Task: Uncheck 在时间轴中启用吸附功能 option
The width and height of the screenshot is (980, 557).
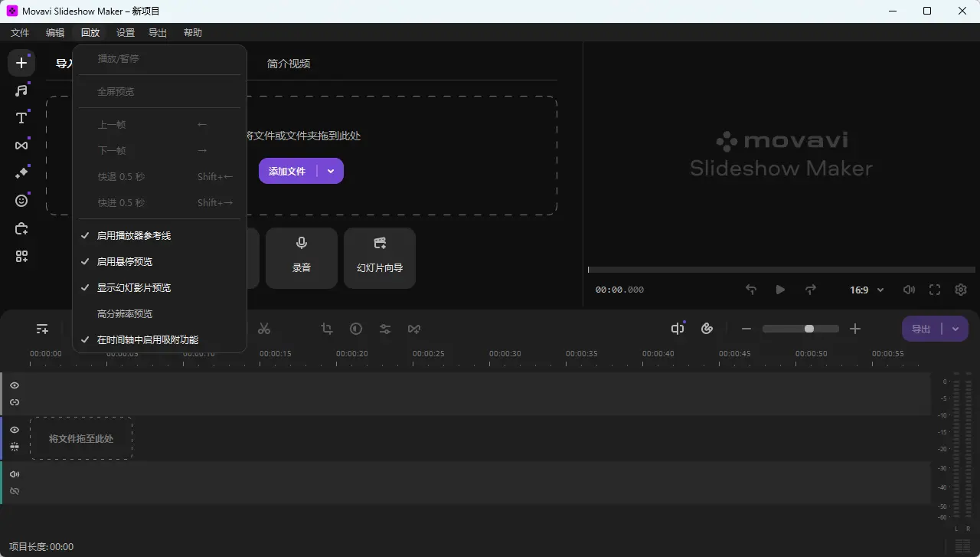Action: (x=159, y=340)
